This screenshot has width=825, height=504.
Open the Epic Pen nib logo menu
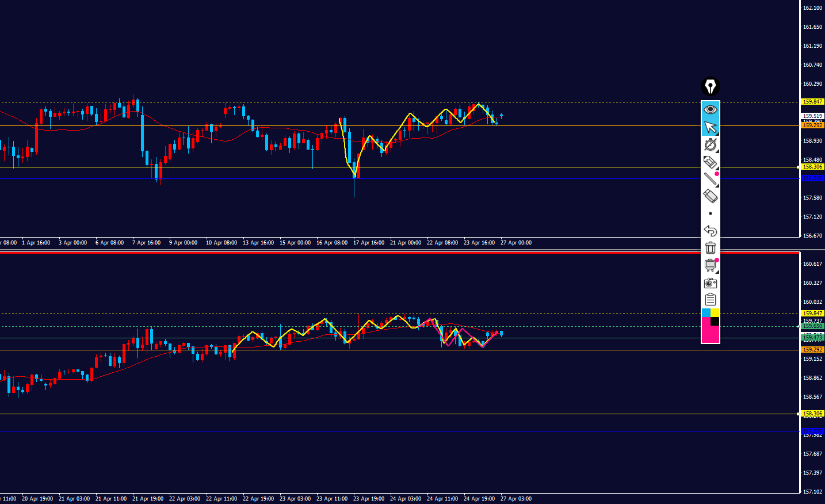[x=710, y=86]
